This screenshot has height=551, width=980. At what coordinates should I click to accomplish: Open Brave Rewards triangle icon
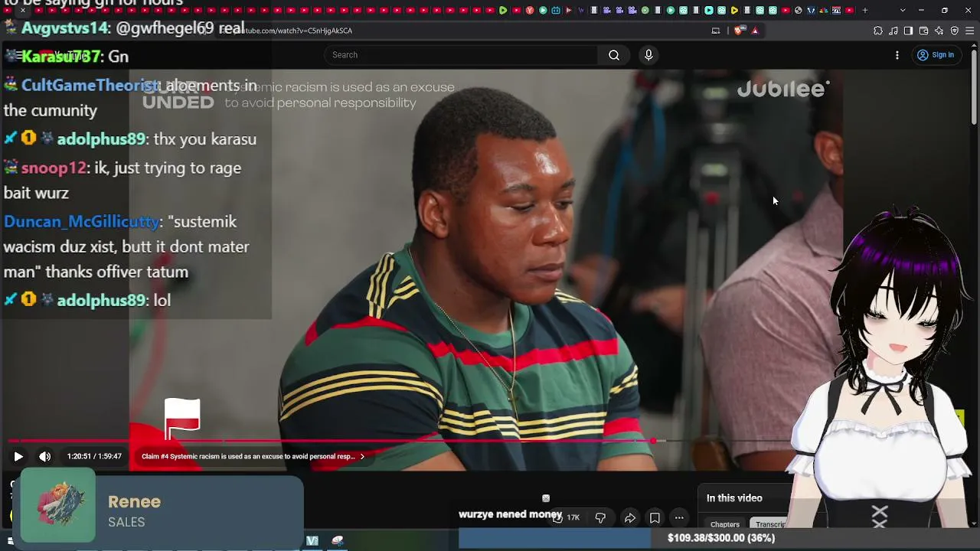tap(755, 31)
